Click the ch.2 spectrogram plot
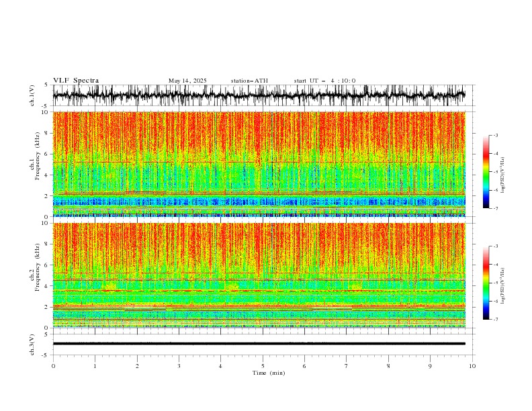The image size is (532, 411). pyautogui.click(x=259, y=275)
